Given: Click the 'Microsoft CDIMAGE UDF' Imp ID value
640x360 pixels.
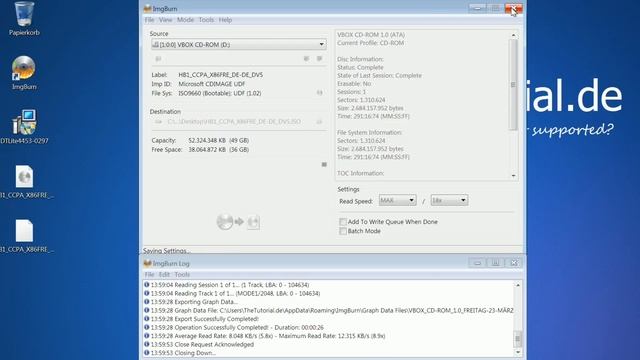Looking at the screenshot, I should (x=211, y=84).
